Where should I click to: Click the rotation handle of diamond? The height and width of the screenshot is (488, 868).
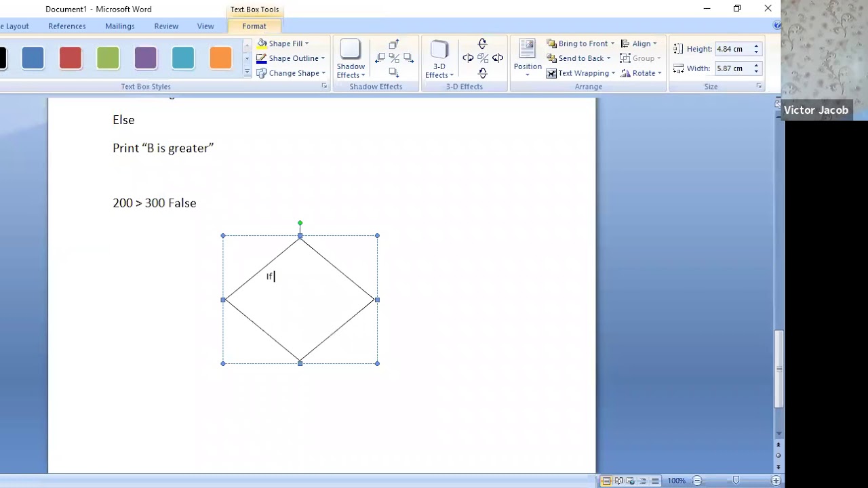(x=300, y=223)
